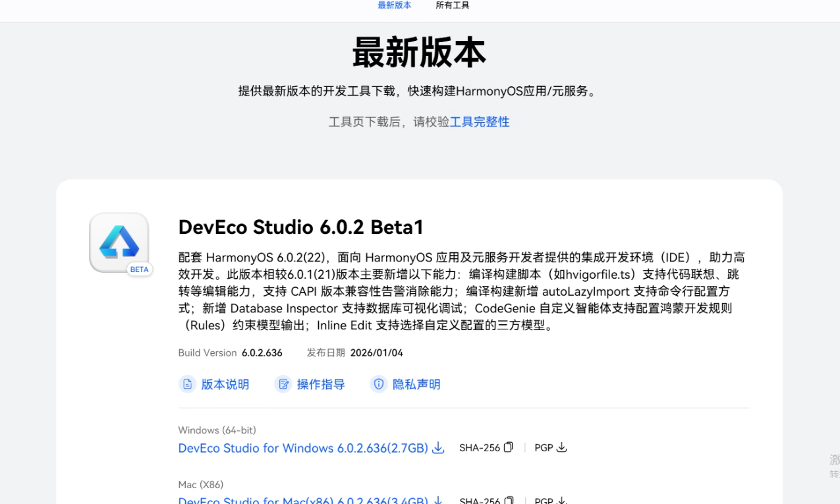Open the 操作指导 guide link

point(321,385)
